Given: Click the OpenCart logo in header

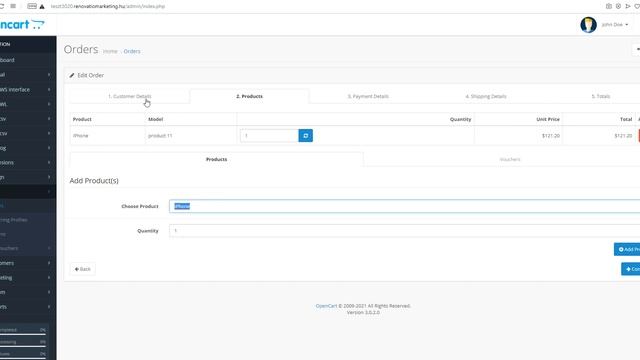Looking at the screenshot, I should pyautogui.click(x=22, y=24).
